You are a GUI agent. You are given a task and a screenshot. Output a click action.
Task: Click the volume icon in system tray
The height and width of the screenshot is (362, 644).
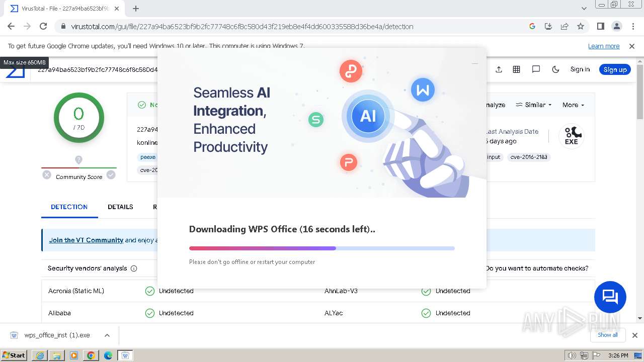(572, 355)
